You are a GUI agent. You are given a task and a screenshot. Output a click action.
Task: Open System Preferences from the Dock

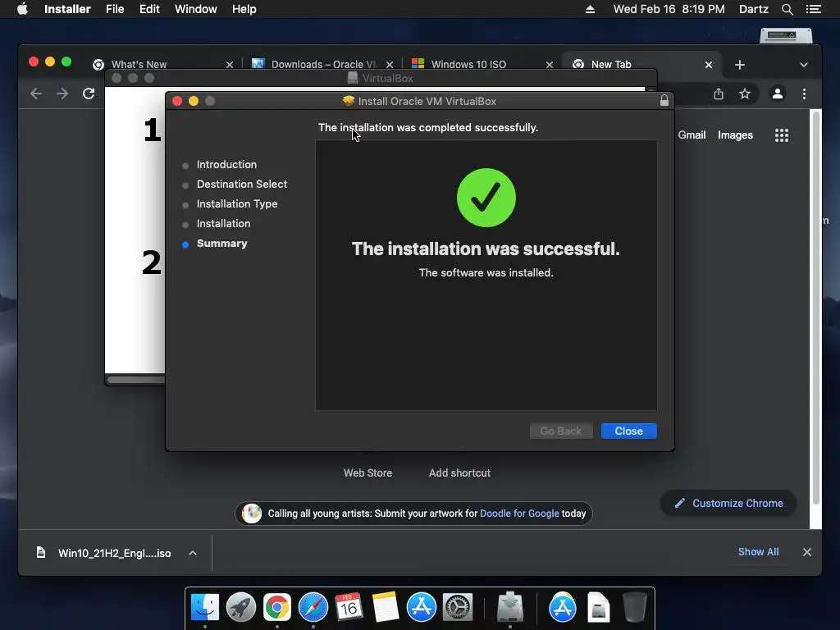pyautogui.click(x=458, y=607)
